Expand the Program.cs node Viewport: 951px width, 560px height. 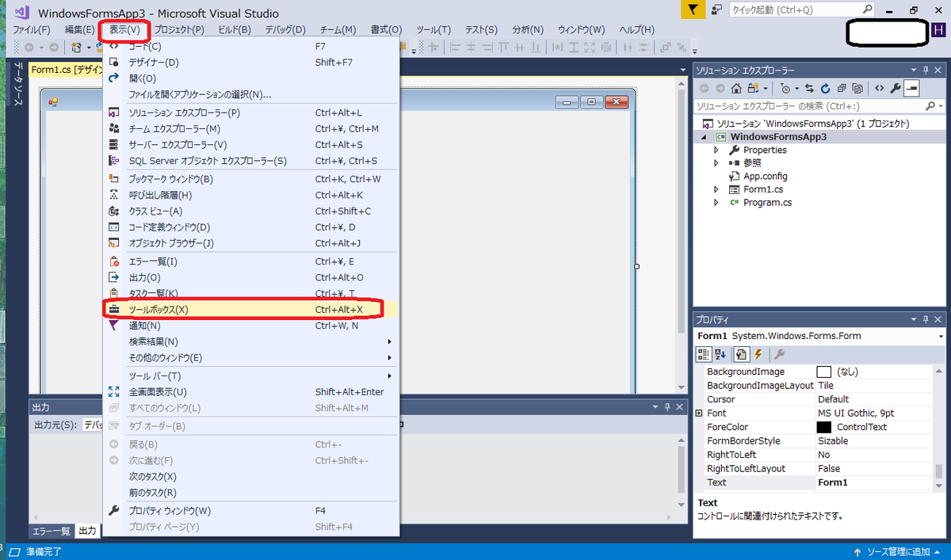point(716,203)
